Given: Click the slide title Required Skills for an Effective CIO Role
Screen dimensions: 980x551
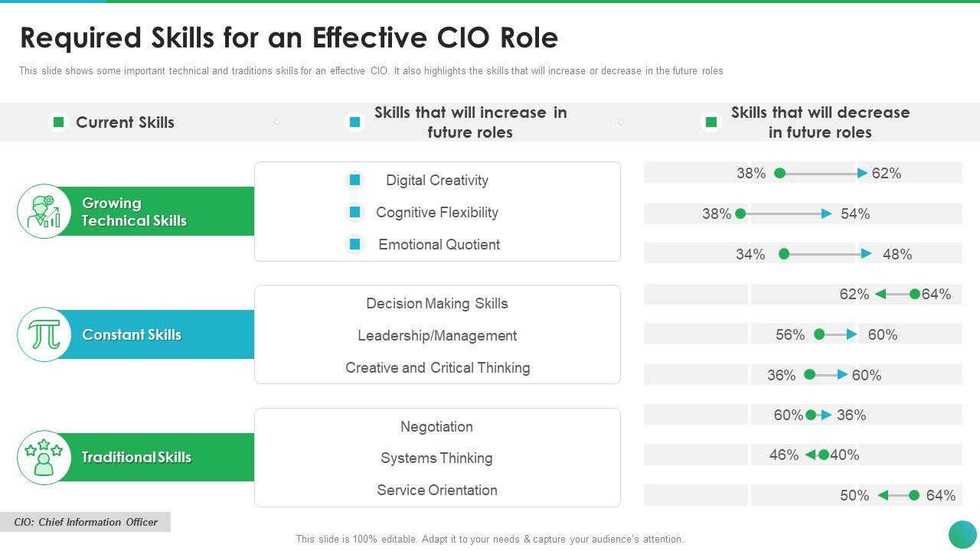Looking at the screenshot, I should coord(289,37).
